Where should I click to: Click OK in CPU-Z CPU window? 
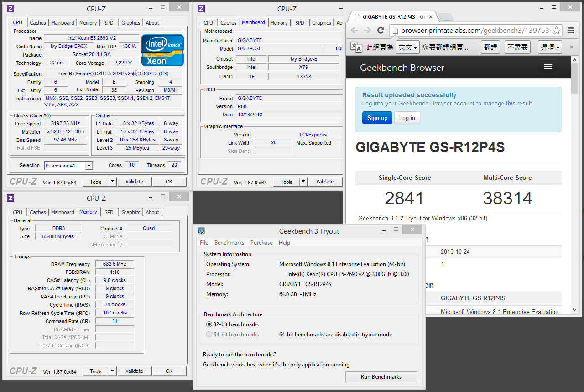click(169, 182)
